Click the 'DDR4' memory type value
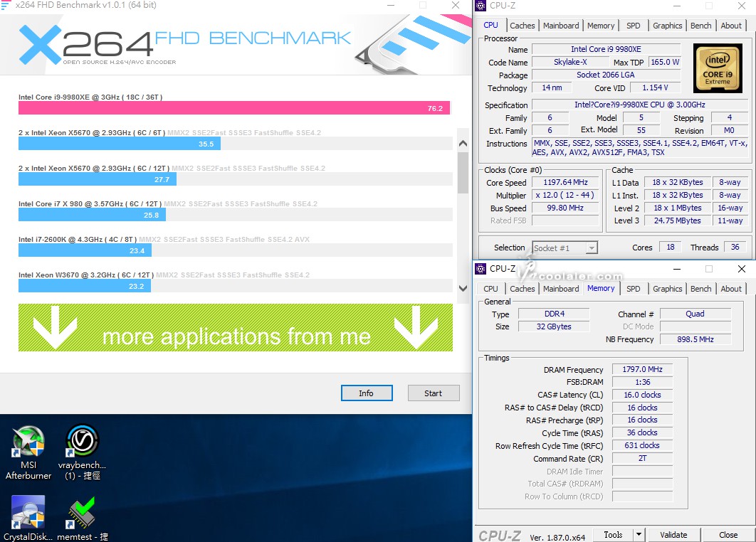Image resolution: width=756 pixels, height=542 pixels. click(554, 314)
